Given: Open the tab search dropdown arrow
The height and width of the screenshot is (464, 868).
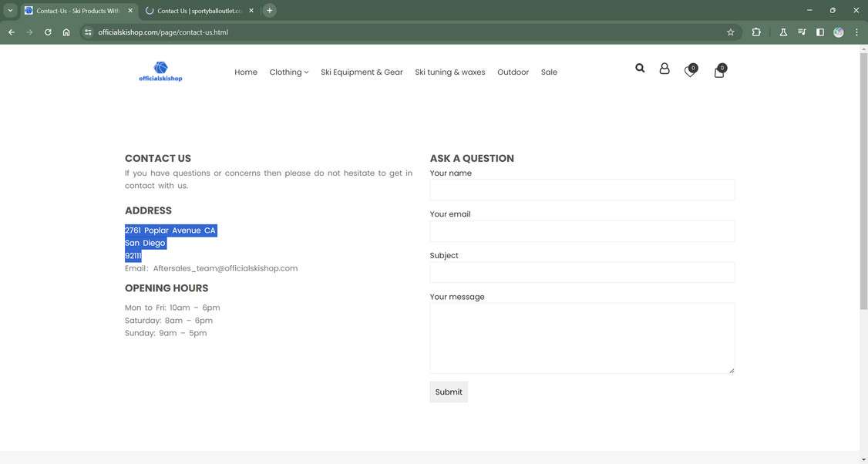Looking at the screenshot, I should click(10, 11).
